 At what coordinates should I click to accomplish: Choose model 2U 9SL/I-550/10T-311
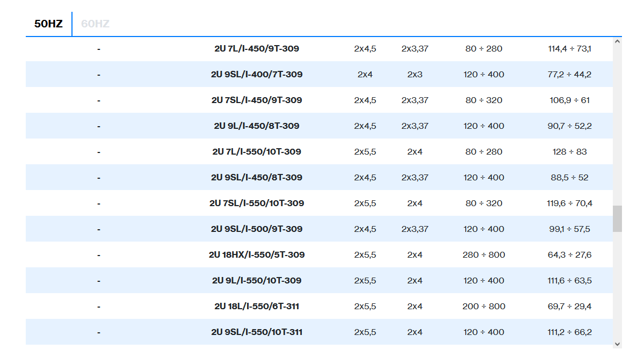(x=256, y=332)
